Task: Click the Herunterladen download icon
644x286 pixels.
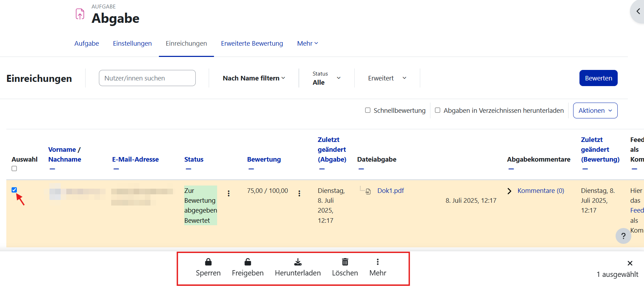Action: point(298,262)
